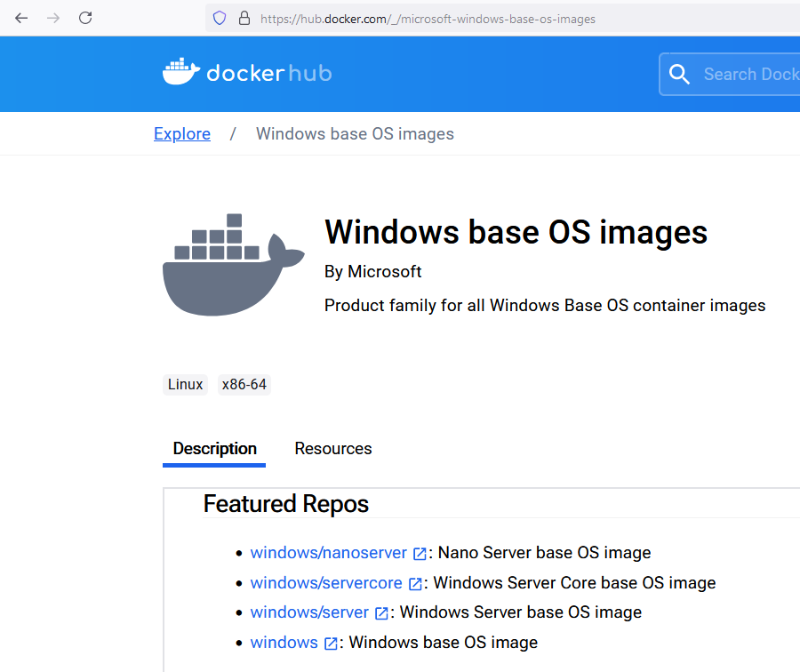This screenshot has width=800, height=672.
Task: Click the external link icon next to windows/server
Action: click(381, 612)
